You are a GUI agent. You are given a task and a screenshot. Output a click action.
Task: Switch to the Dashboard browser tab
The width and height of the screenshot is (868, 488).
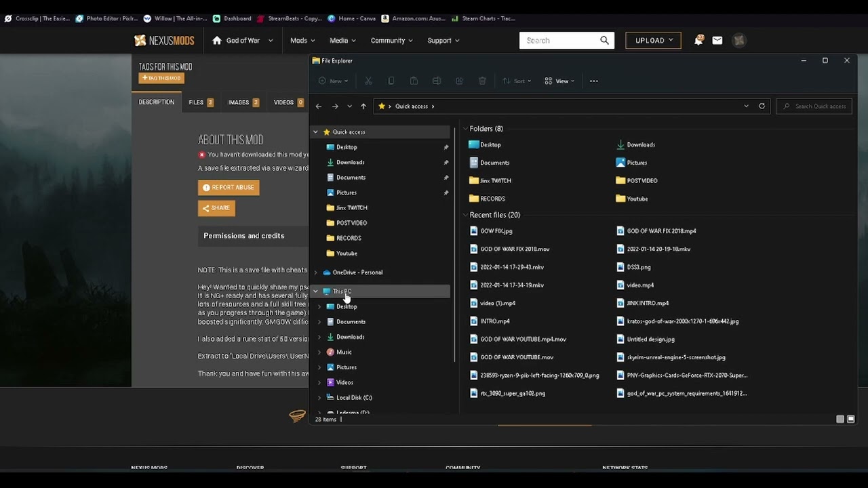[x=232, y=18]
